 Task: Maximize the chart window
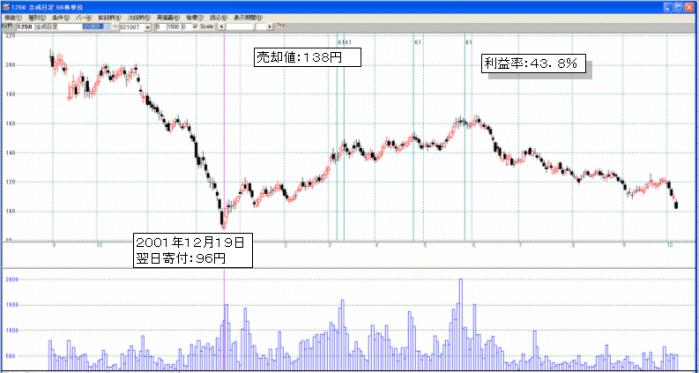(x=678, y=7)
